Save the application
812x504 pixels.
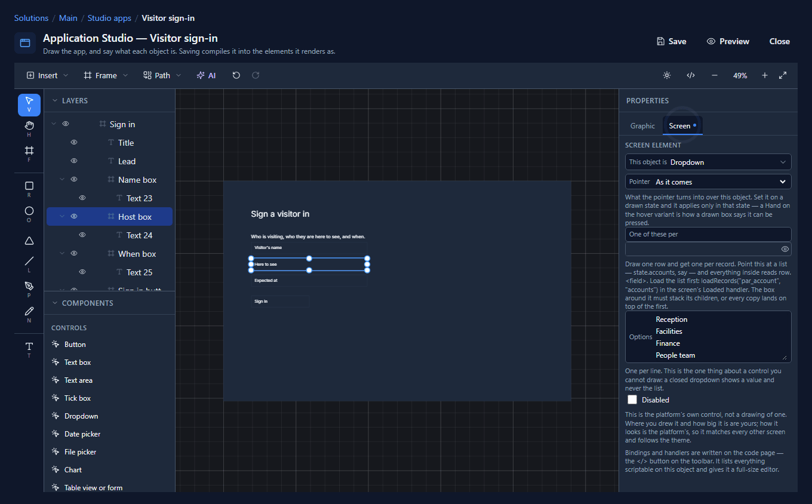[x=671, y=41]
